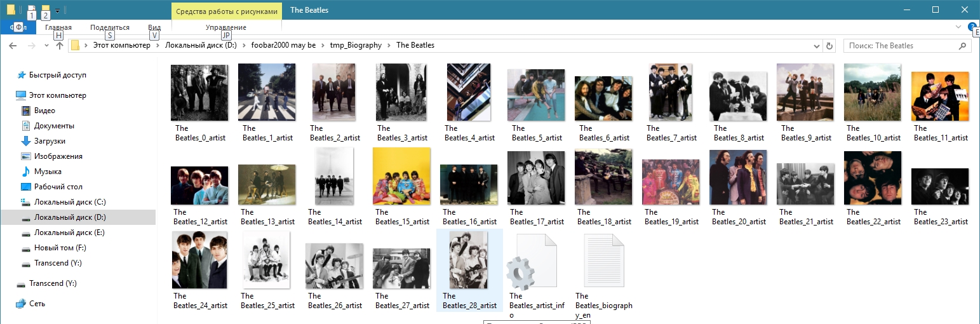Viewport: 980px width, 324px height.
Task: Open the recent locations dropdown arrow
Action: [x=46, y=46]
